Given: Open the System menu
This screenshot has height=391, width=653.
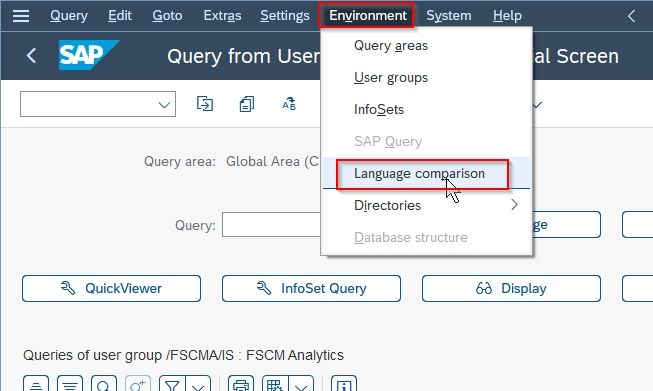Looking at the screenshot, I should [x=449, y=16].
